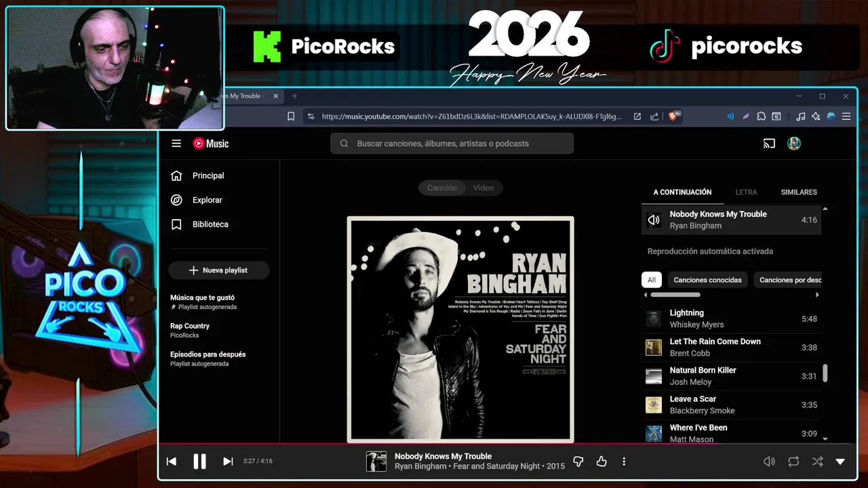Click thumbnail of Leave a Scar track
This screenshot has width=868, height=488.
coord(654,405)
